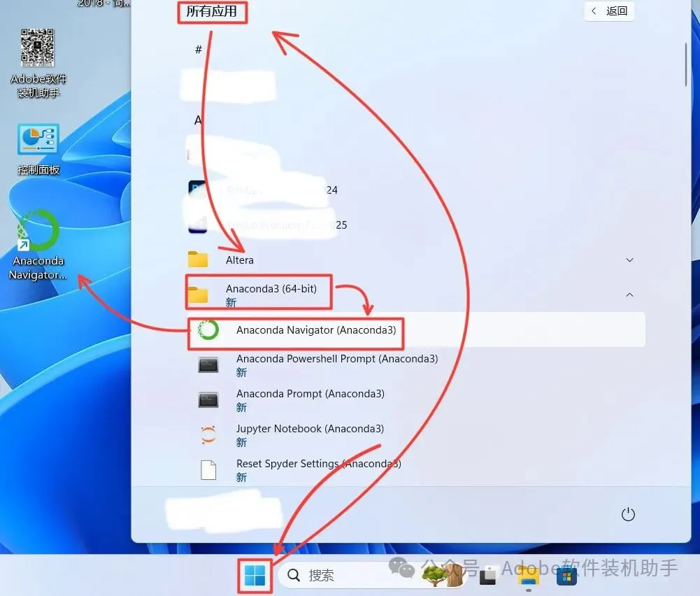700x596 pixels.
Task: Open the Windows Start button on the taskbar
Action: click(x=255, y=575)
